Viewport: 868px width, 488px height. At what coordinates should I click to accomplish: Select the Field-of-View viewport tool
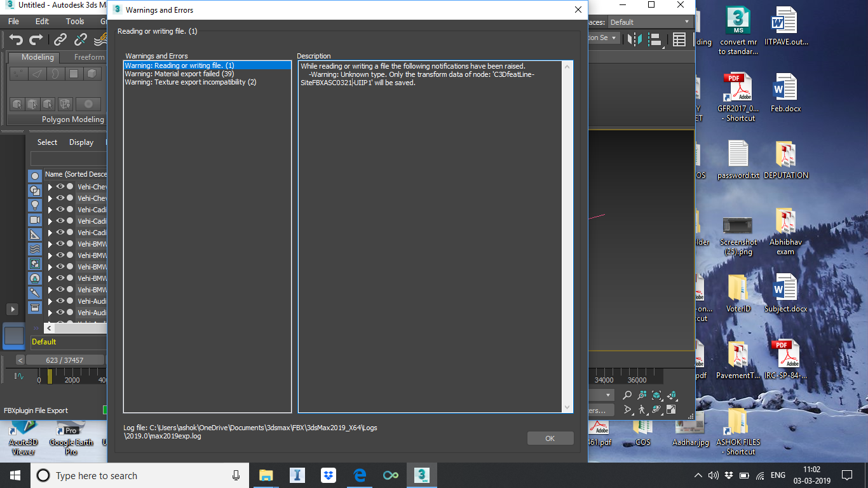628,410
